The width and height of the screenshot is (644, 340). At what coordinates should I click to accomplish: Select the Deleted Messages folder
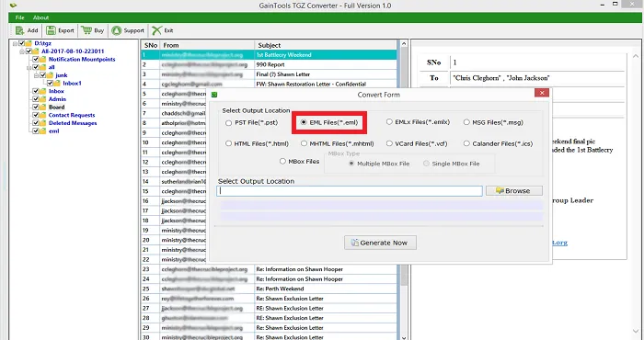pyautogui.click(x=73, y=123)
